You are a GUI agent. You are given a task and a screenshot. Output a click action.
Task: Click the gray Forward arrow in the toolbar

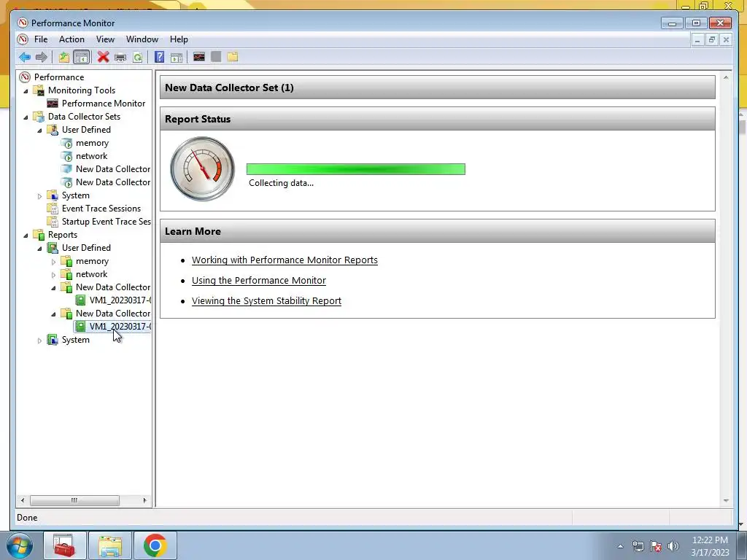click(42, 57)
